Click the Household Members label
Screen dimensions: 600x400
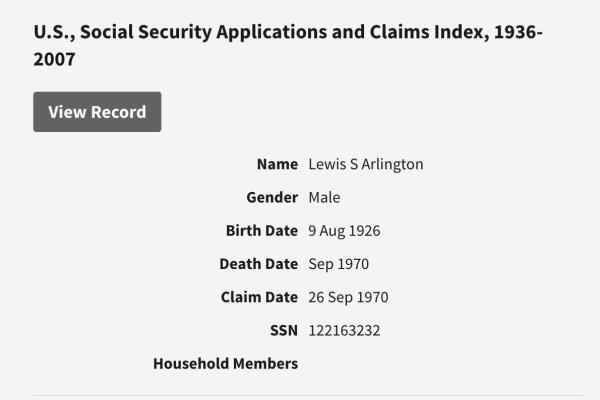[x=225, y=363]
